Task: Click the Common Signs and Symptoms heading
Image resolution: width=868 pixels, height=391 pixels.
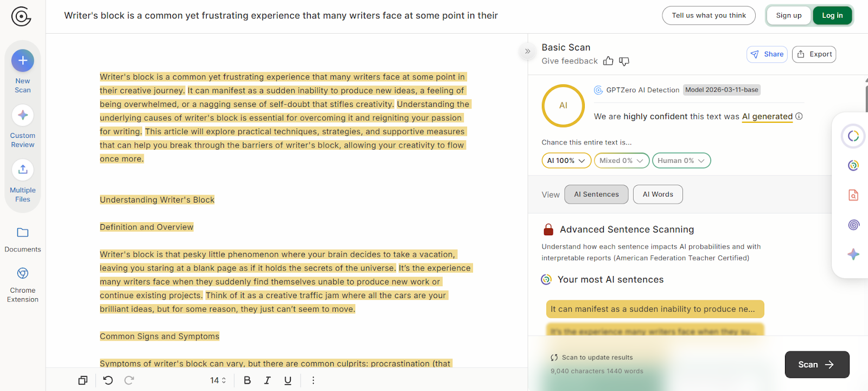Action: (159, 336)
